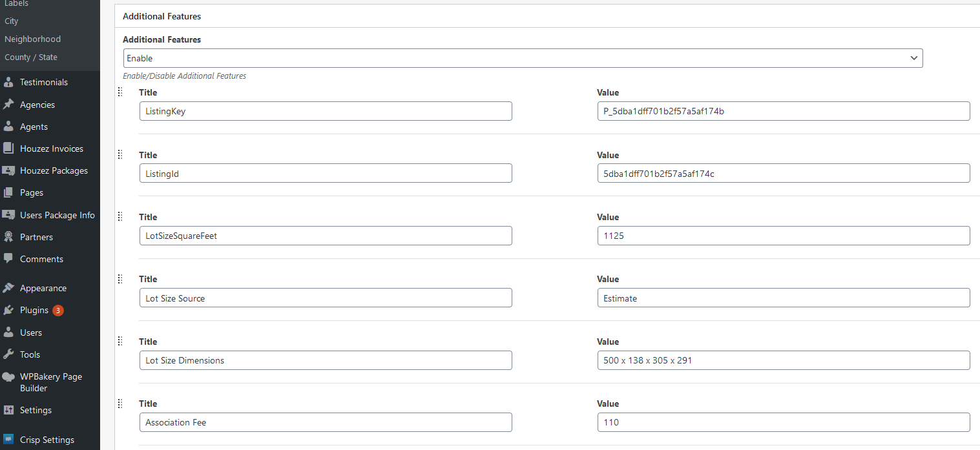This screenshot has width=980, height=450.
Task: Click the 1125 value field
Action: pyautogui.click(x=784, y=236)
